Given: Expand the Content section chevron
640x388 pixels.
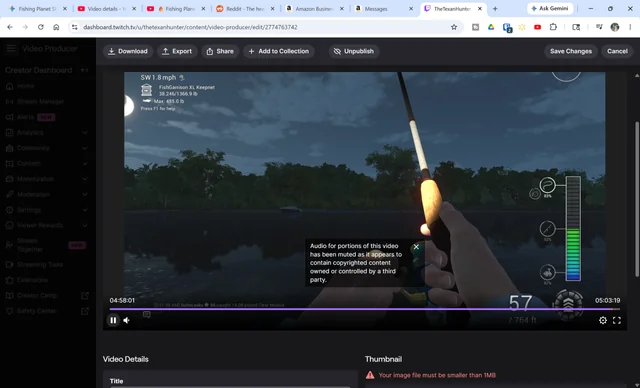Looking at the screenshot, I should click(x=84, y=164).
